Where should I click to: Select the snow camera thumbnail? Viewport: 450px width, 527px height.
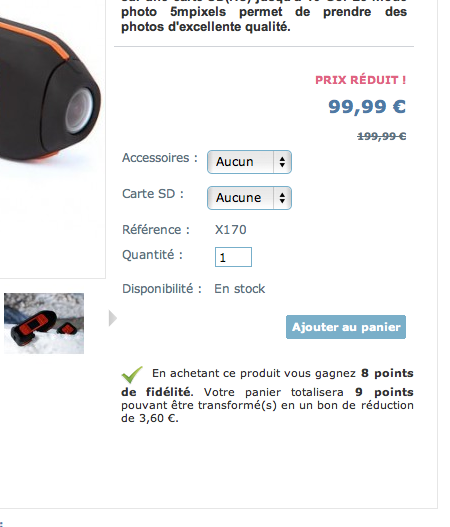click(x=44, y=323)
